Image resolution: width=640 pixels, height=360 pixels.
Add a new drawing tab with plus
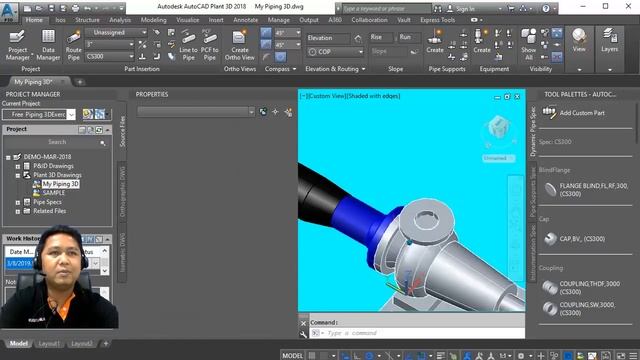pyautogui.click(x=80, y=82)
